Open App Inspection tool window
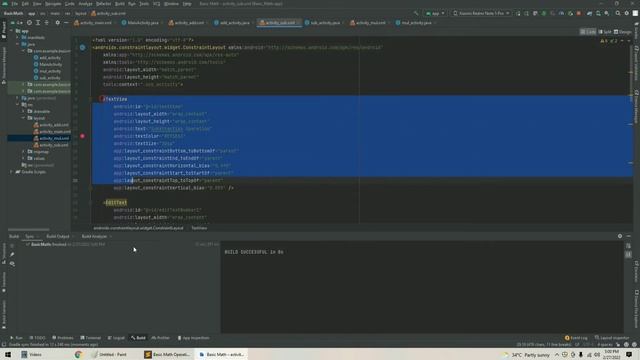Screen dimensions: 640x360 (193, 338)
